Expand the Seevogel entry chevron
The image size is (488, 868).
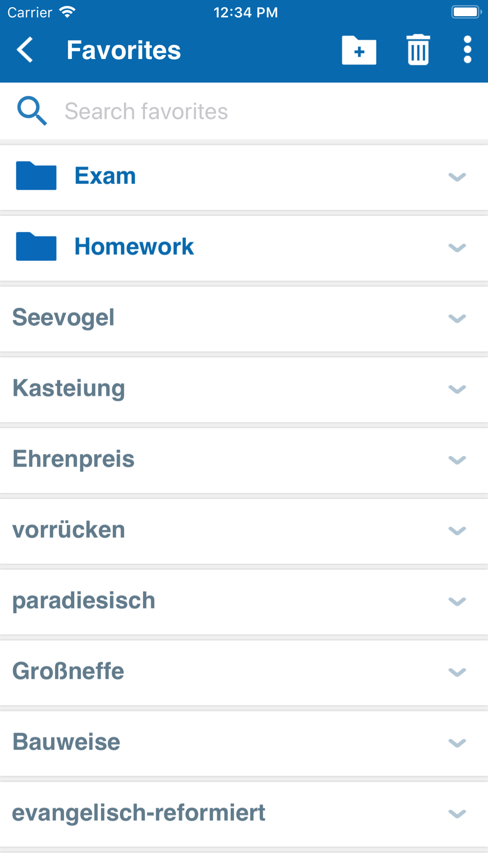[x=457, y=318]
